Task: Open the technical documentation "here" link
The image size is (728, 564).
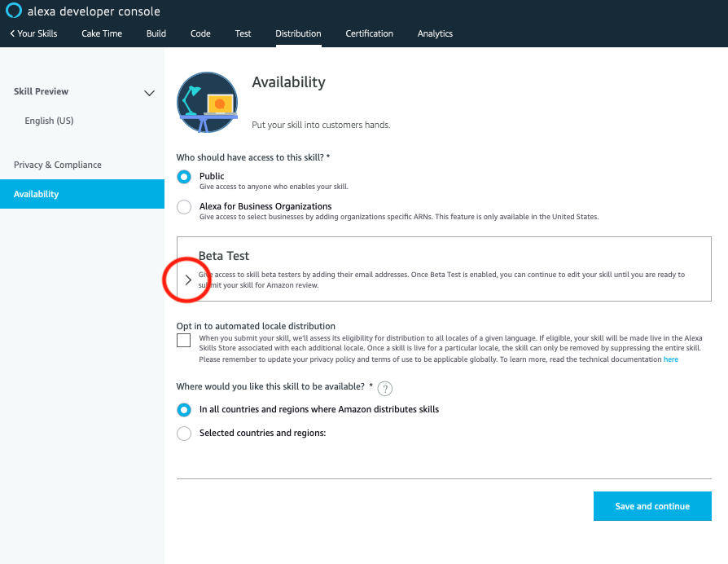Action: [x=670, y=359]
